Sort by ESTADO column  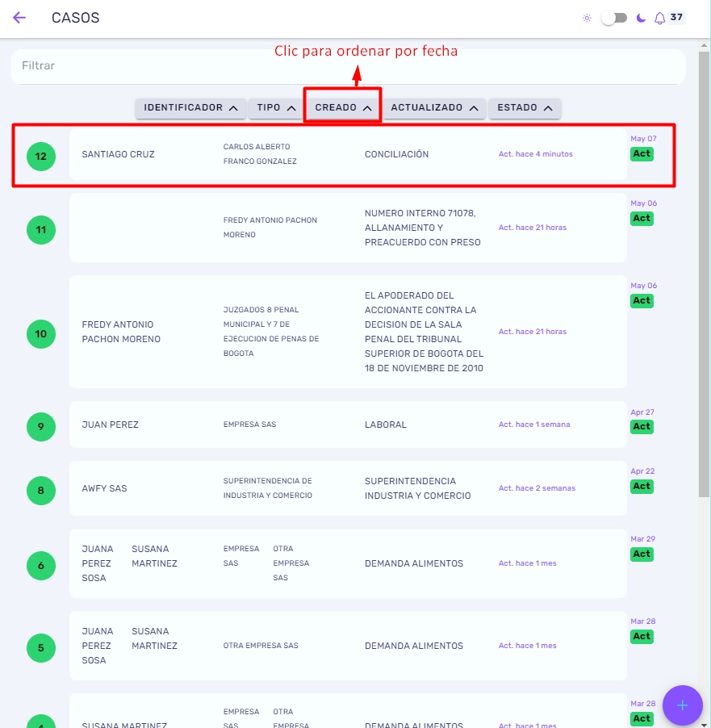[525, 107]
